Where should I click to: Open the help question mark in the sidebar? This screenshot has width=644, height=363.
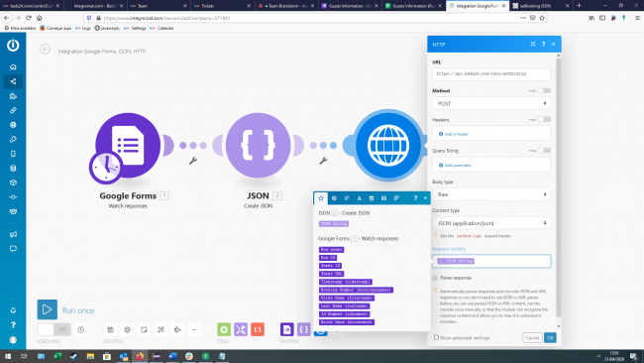(13, 324)
